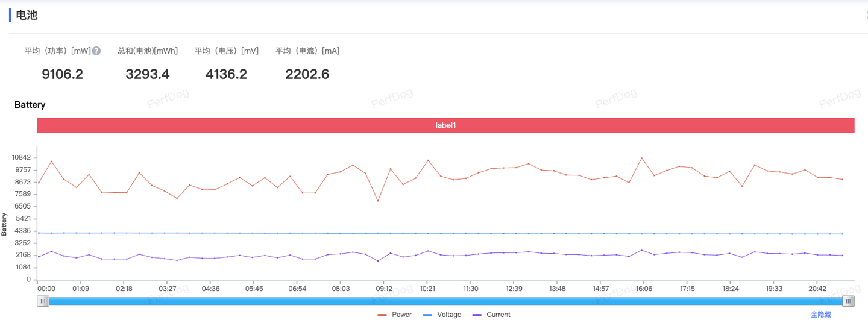Toggle the Current series in the legend
Image resolution: width=868 pixels, height=323 pixels.
(498, 315)
